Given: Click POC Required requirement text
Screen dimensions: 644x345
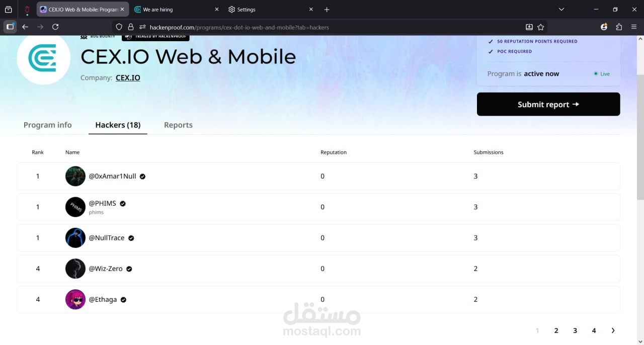Looking at the screenshot, I should (x=514, y=51).
